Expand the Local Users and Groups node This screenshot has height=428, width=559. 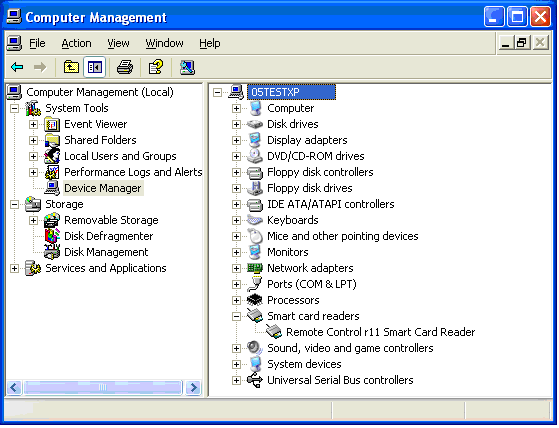33,156
